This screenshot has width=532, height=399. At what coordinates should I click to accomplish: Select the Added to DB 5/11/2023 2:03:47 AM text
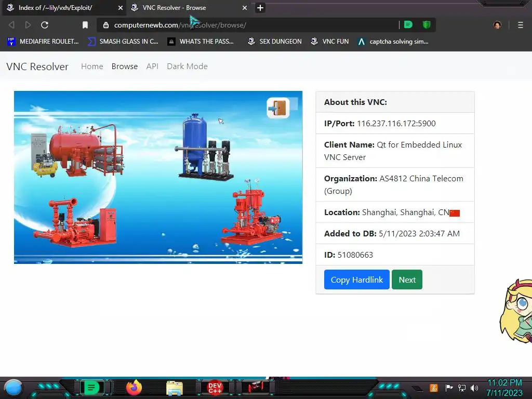(392, 234)
